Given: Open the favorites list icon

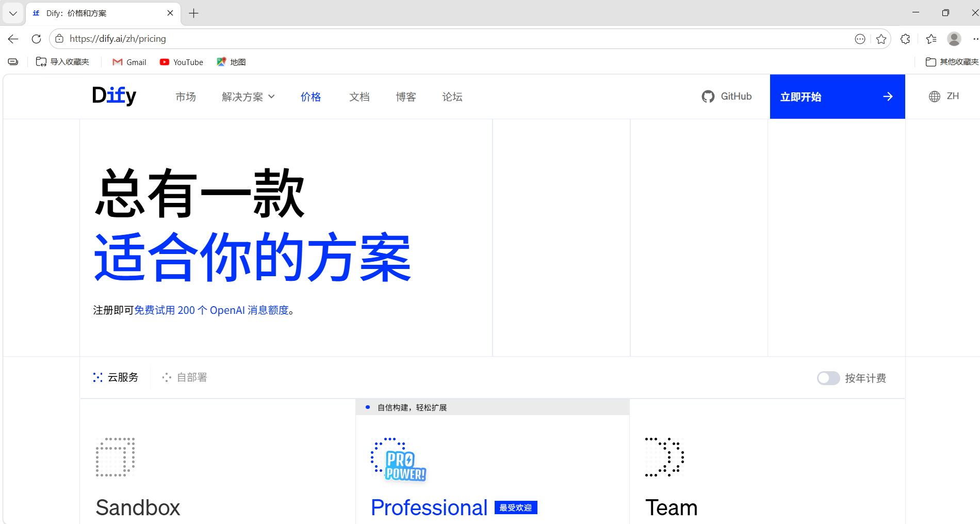Looking at the screenshot, I should click(931, 39).
